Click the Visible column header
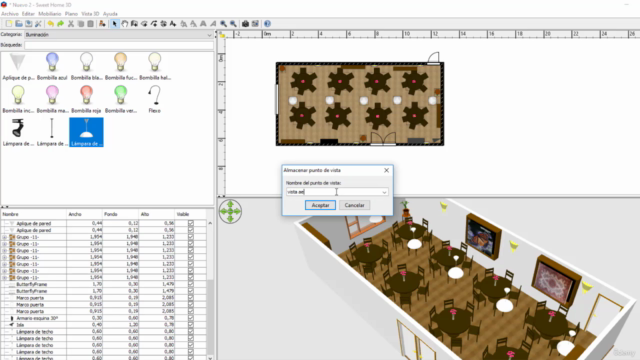Image resolution: width=640 pixels, height=360 pixels. coord(190,214)
